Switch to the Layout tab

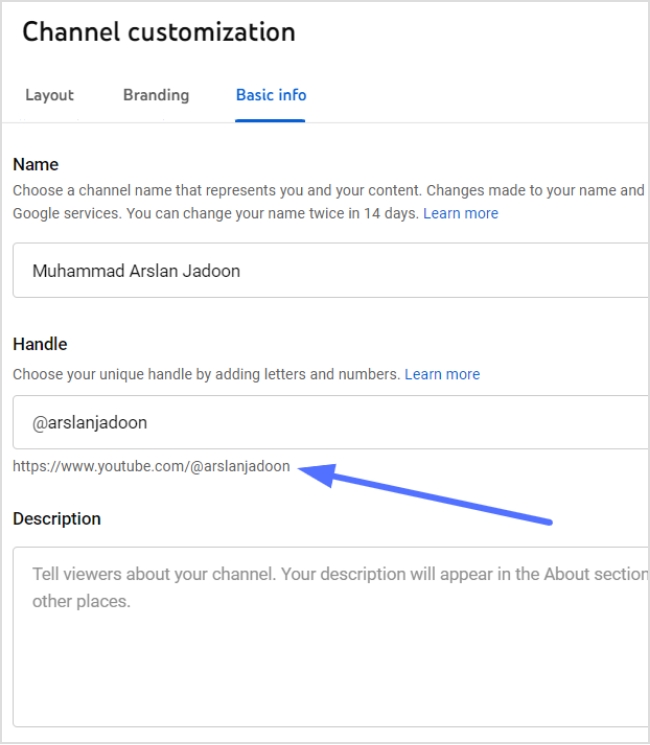[x=49, y=95]
